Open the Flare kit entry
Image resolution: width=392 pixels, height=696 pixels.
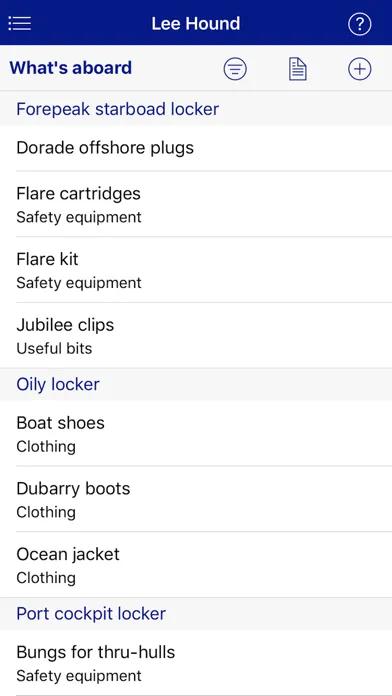(x=196, y=270)
